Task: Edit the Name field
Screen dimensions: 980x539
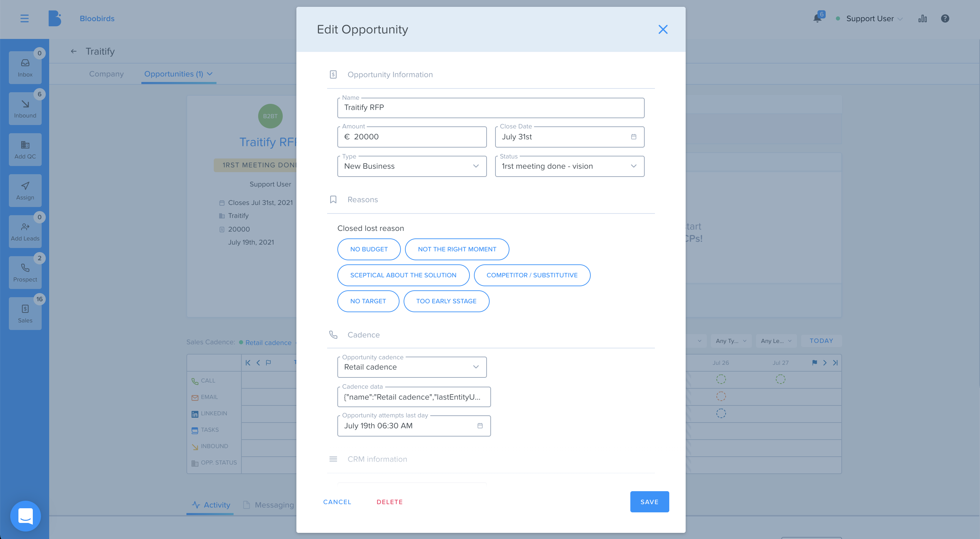Action: pos(491,108)
